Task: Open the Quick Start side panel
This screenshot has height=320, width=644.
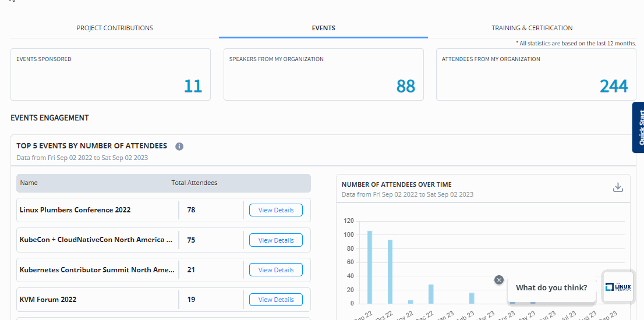Action: point(638,127)
